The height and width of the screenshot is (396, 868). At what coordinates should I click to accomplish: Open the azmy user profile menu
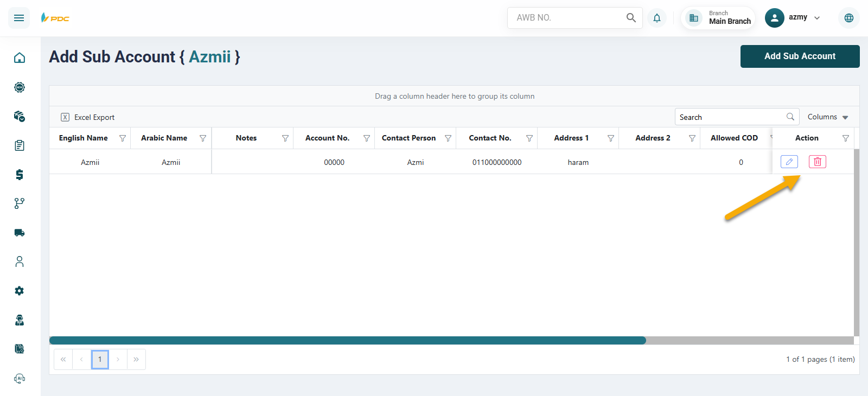793,18
